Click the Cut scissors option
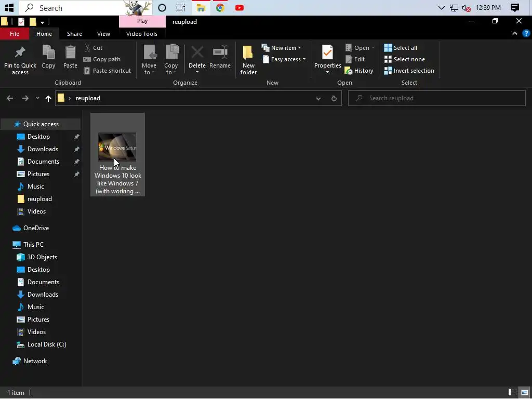This screenshot has height=399, width=532. [x=94, y=48]
